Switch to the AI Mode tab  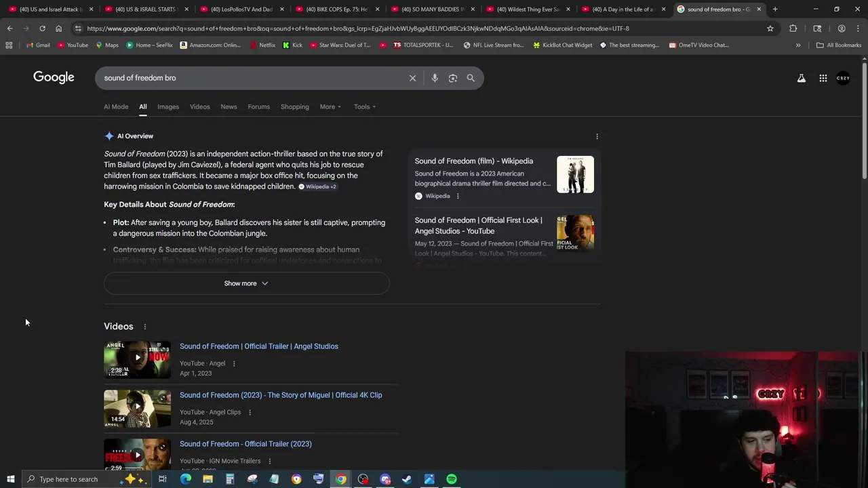(x=116, y=106)
